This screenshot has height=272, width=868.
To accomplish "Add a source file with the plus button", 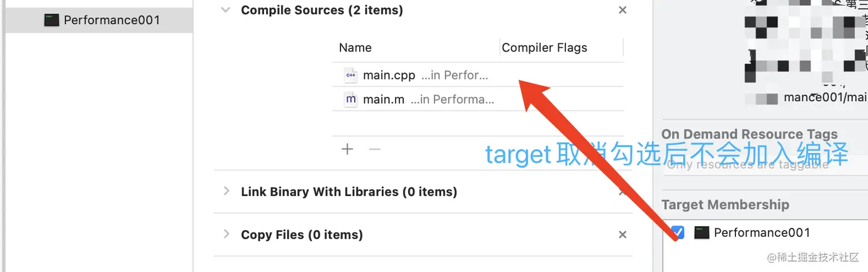I will (347, 149).
